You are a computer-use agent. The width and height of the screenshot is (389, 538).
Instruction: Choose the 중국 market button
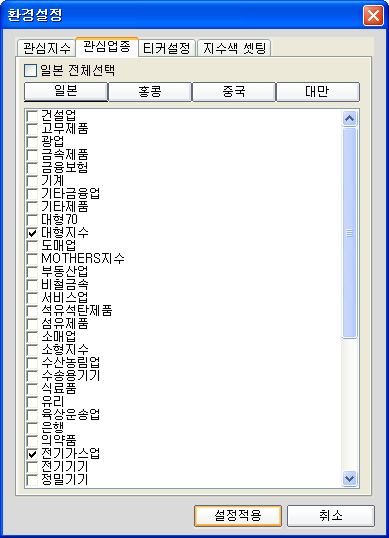[234, 92]
